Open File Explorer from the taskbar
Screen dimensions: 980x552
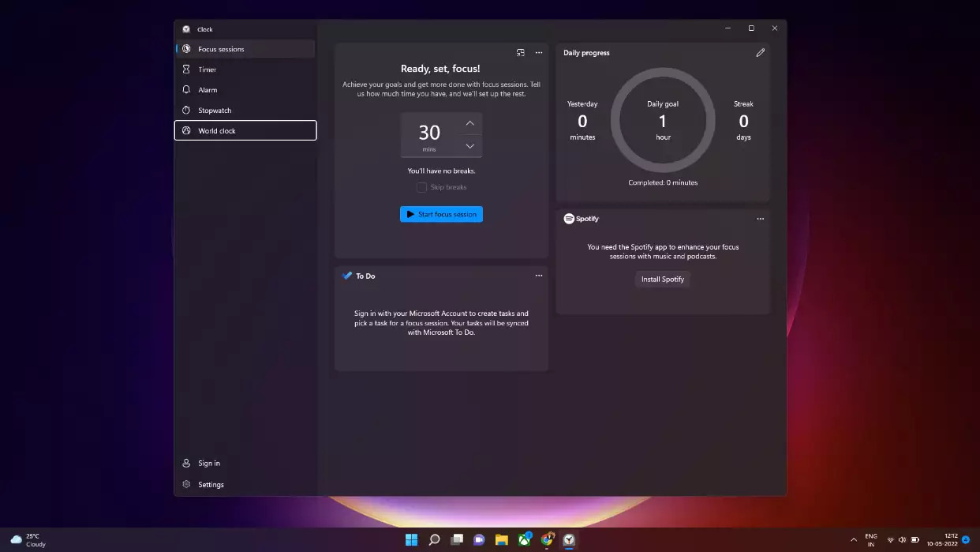pyautogui.click(x=501, y=540)
